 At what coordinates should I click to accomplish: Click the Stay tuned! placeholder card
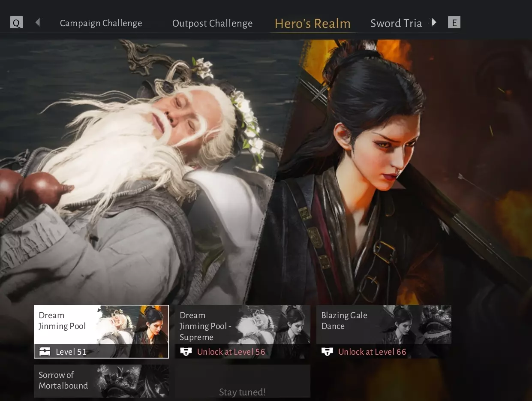[243, 381]
